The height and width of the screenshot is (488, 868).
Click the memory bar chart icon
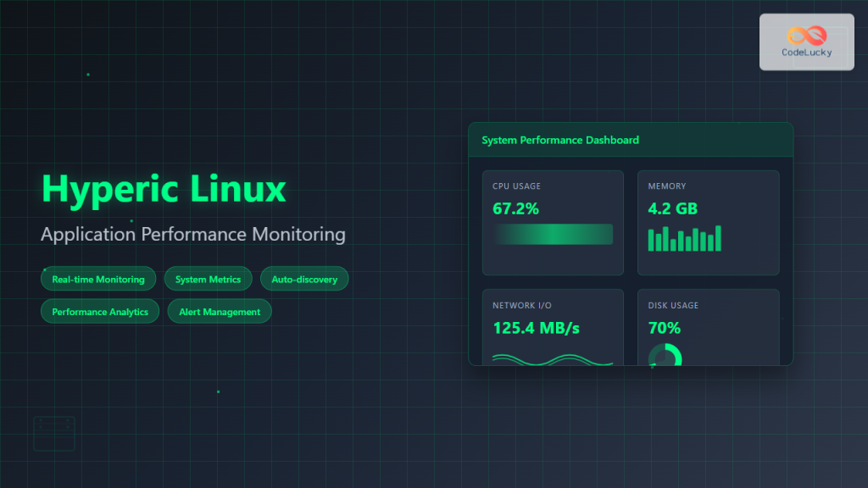[684, 240]
